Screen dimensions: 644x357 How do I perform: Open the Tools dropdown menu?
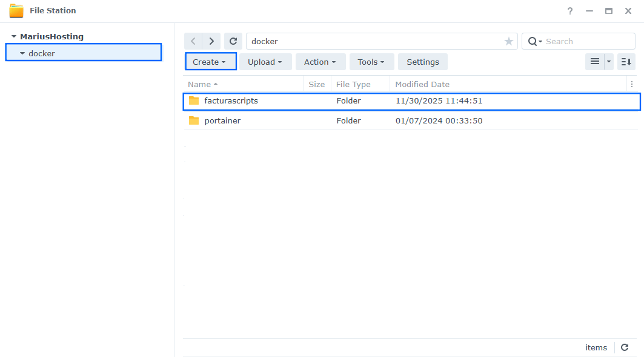(371, 62)
